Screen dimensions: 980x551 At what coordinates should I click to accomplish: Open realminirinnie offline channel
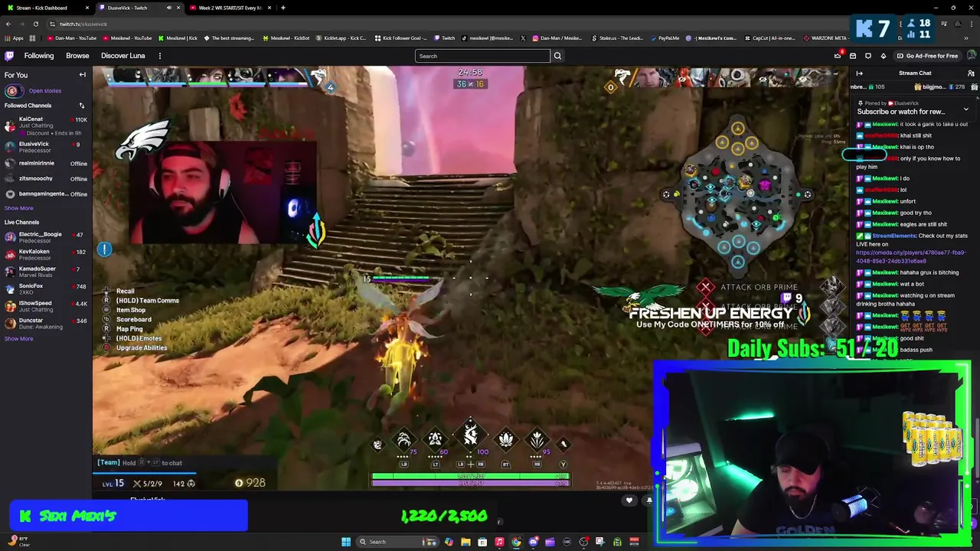[x=46, y=163]
